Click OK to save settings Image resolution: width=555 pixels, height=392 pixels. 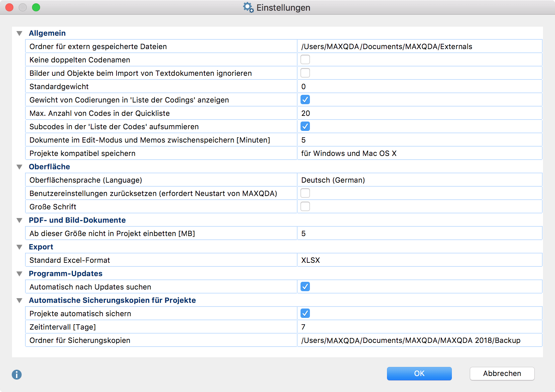pyautogui.click(x=419, y=374)
